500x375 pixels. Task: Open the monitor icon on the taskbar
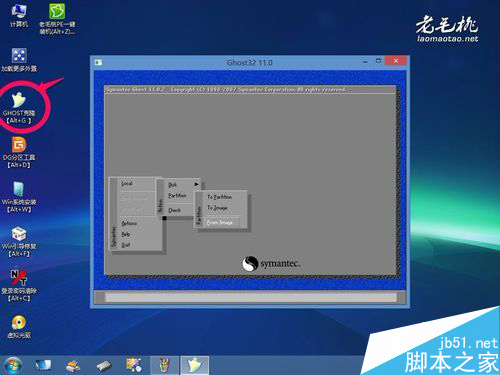[43, 365]
